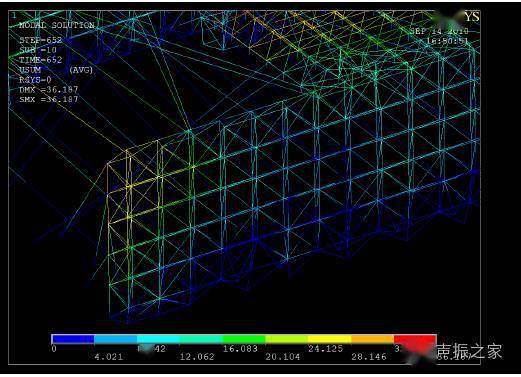The width and height of the screenshot is (521, 377).
Task: Pick the teal legend band
Action: [x=201, y=339]
